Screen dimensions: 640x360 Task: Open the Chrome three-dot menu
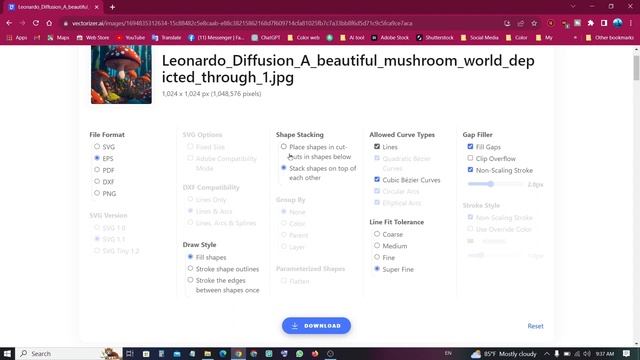[x=631, y=23]
